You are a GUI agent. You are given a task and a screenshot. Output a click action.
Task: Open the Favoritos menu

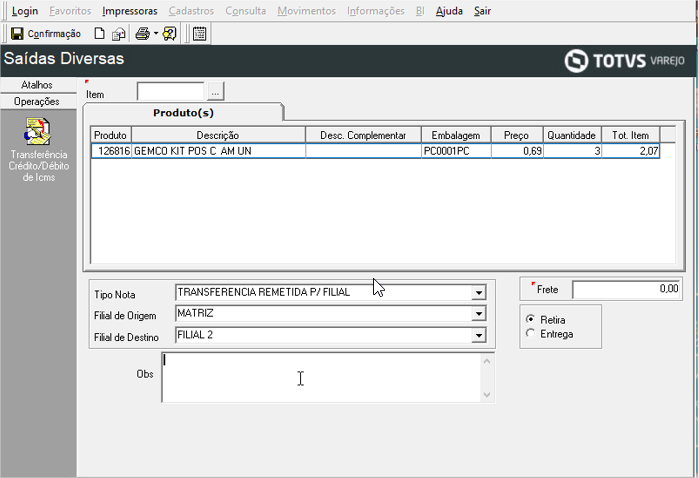[x=70, y=11]
